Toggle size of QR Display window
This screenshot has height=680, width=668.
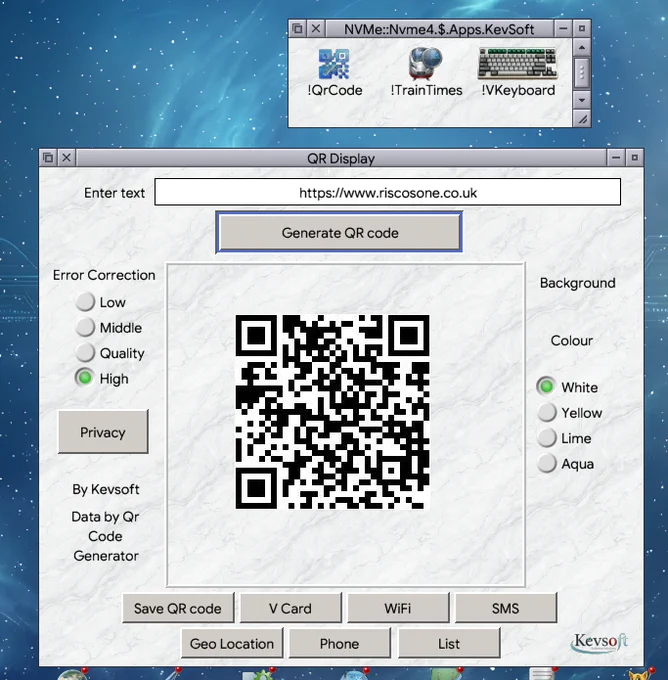(635, 158)
